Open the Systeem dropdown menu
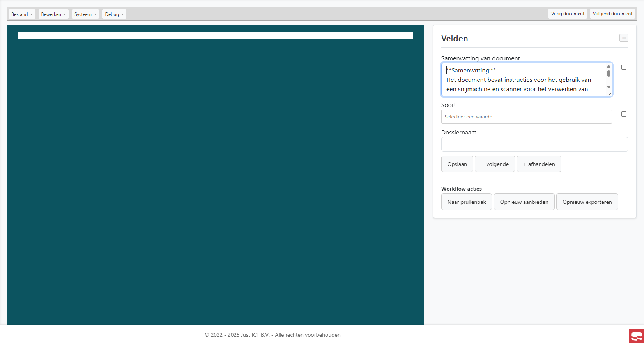This screenshot has width=644, height=343. [85, 14]
